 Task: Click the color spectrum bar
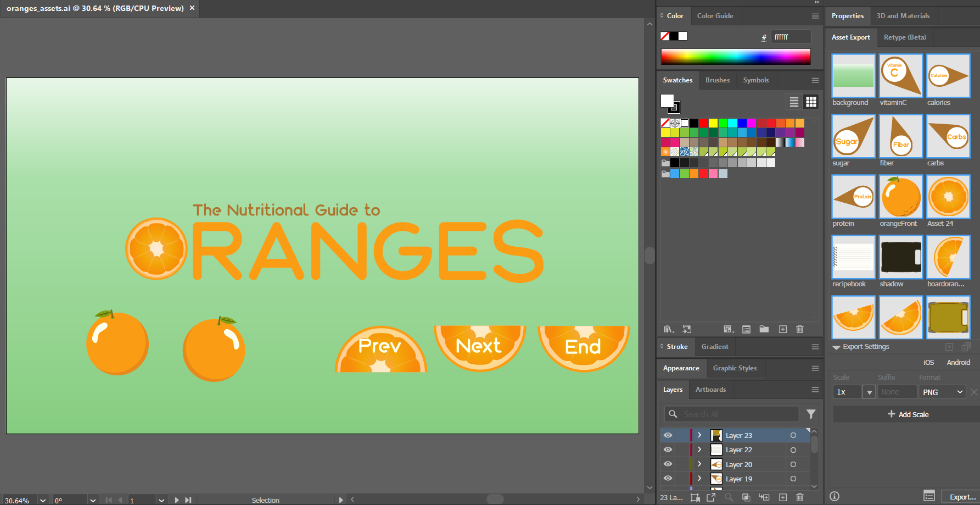tap(736, 57)
